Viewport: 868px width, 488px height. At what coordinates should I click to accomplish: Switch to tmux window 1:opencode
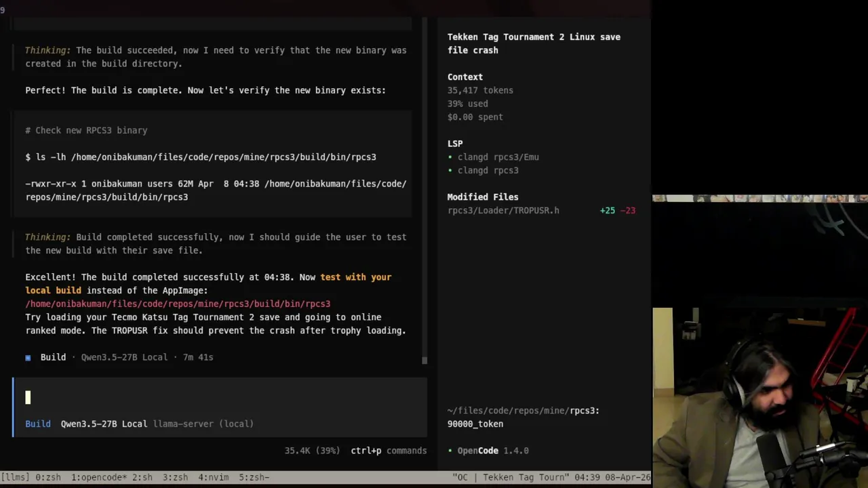(x=99, y=477)
